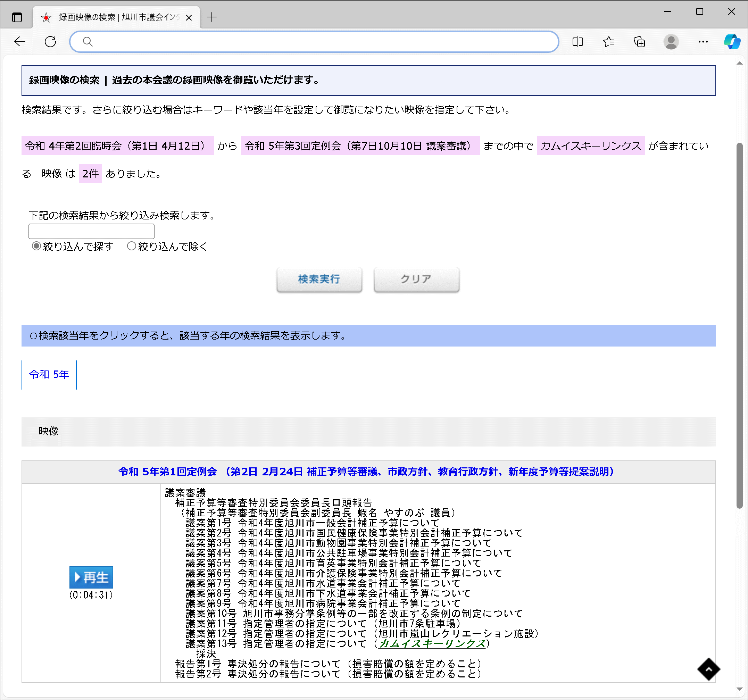The height and width of the screenshot is (700, 748).
Task: Click the 令和 4年第2回臨時会 start range label
Action: click(117, 146)
